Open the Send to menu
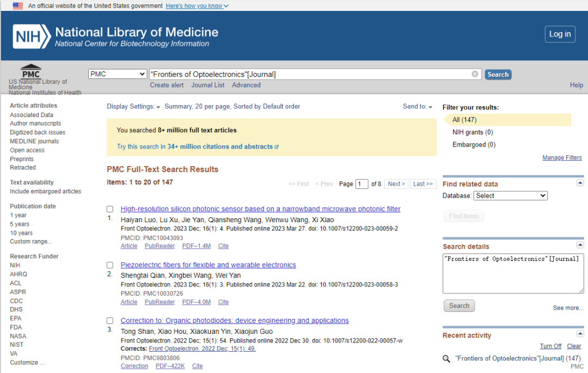588x373 pixels. (x=418, y=107)
